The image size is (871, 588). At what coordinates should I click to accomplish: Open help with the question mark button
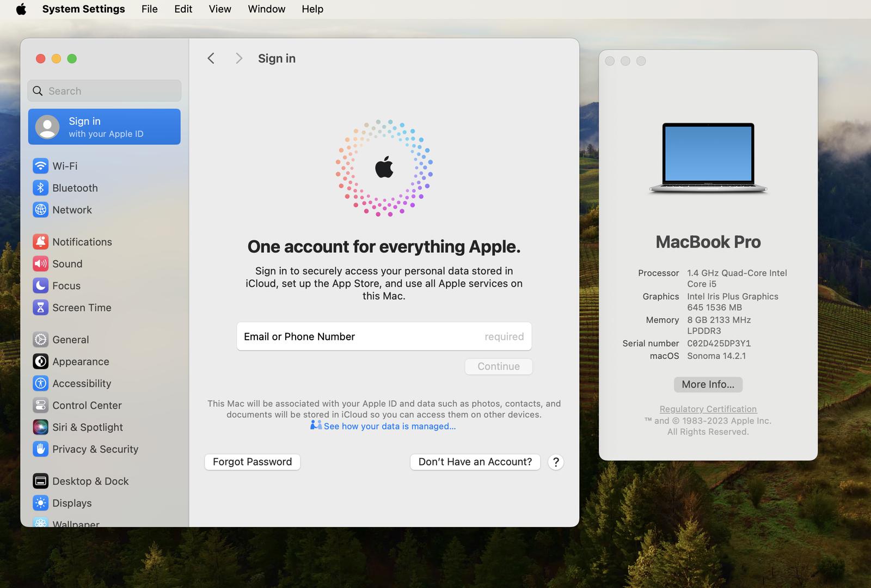556,462
